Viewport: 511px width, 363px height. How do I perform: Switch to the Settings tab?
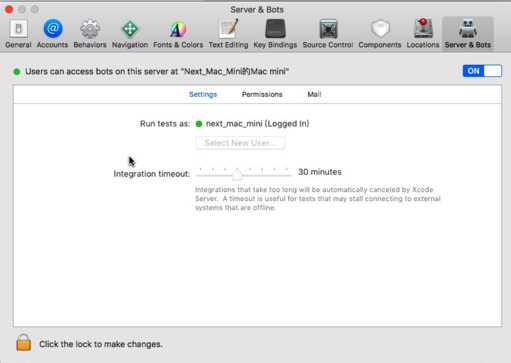coord(203,94)
